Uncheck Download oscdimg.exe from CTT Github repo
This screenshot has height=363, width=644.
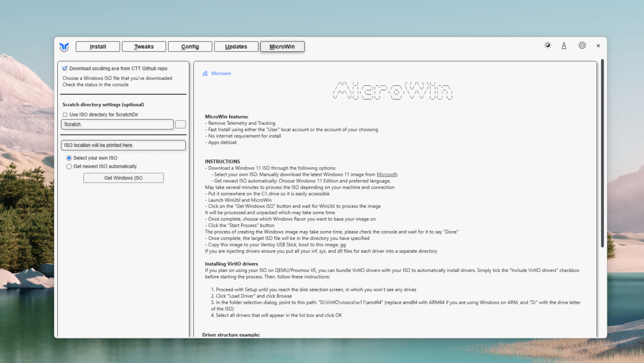click(x=65, y=69)
